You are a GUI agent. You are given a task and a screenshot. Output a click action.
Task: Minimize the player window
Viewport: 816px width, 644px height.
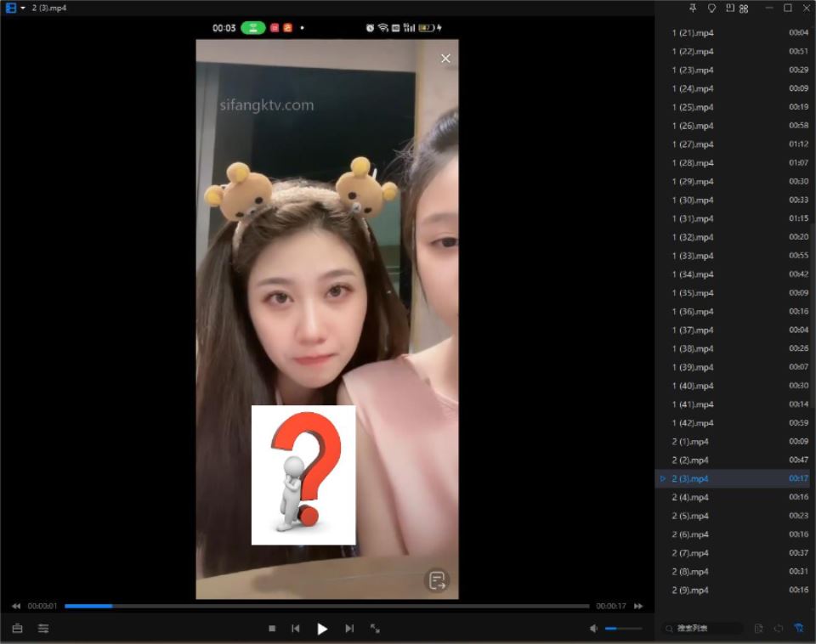tap(769, 8)
